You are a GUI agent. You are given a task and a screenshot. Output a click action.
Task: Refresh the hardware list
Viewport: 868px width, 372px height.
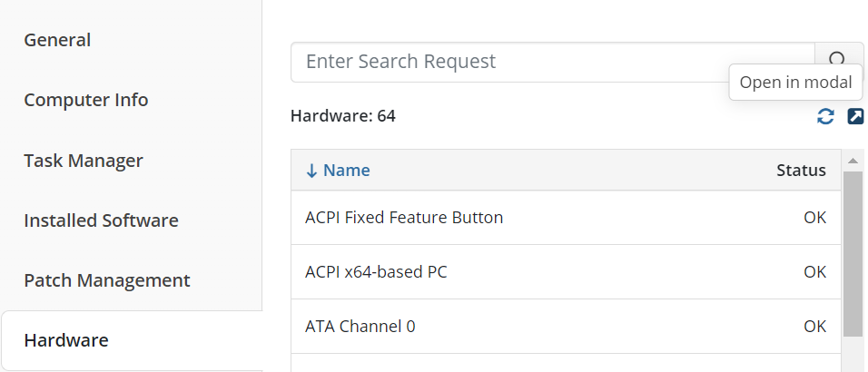coord(825,116)
